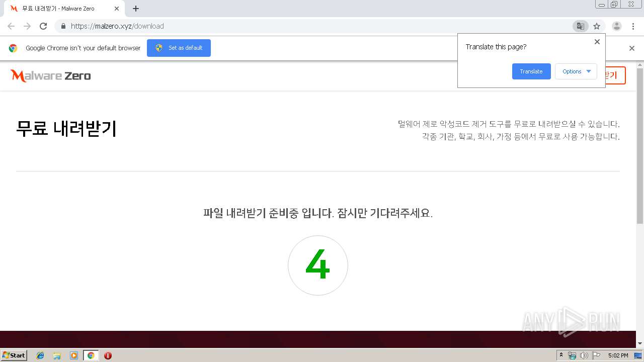This screenshot has width=644, height=362.
Task: Go forward to next page
Action: tap(27, 26)
